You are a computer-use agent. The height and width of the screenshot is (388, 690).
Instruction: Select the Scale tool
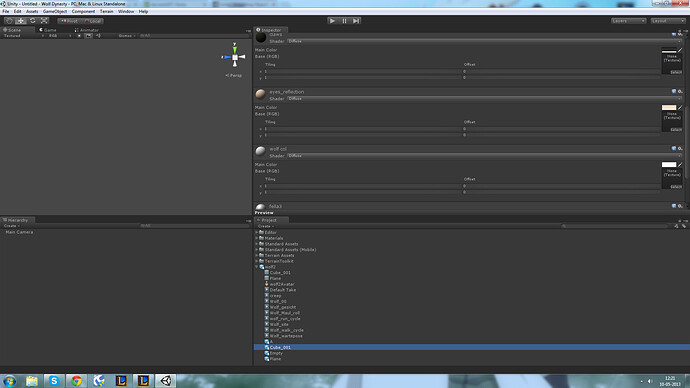click(44, 21)
